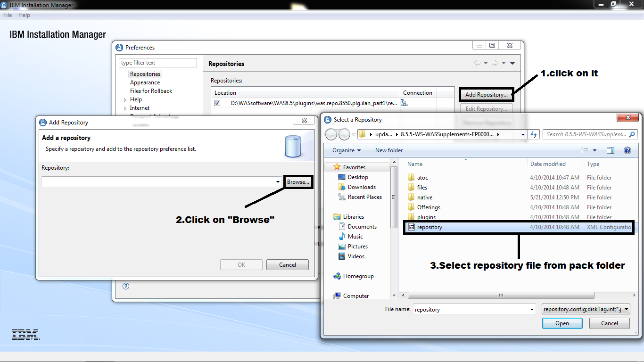Image resolution: width=644 pixels, height=362 pixels.
Task: Refresh the 8.5.5-WS-WASSupplements folder view
Action: click(x=534, y=134)
